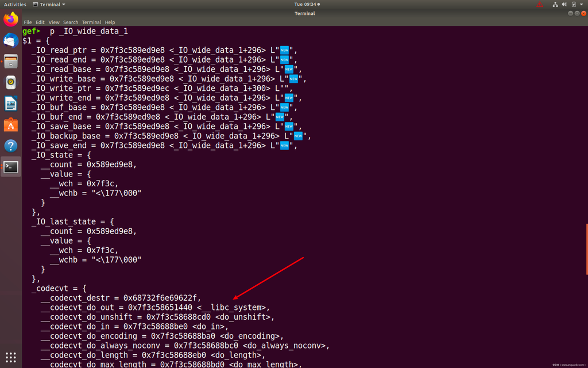Launch LibreOffice Writer from the dock

(x=11, y=103)
